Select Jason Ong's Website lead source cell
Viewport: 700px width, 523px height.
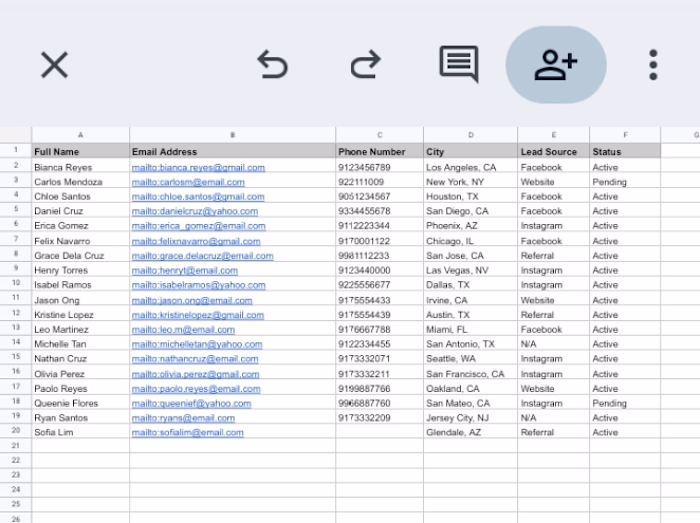554,300
